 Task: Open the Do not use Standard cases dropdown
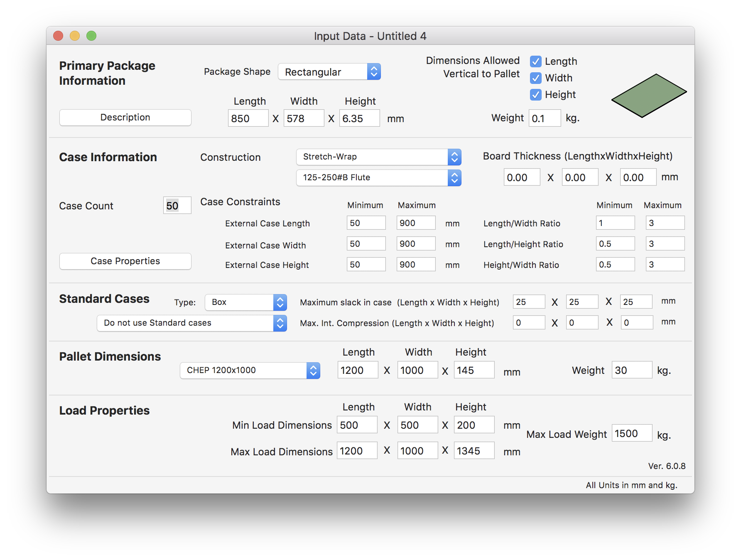[192, 323]
